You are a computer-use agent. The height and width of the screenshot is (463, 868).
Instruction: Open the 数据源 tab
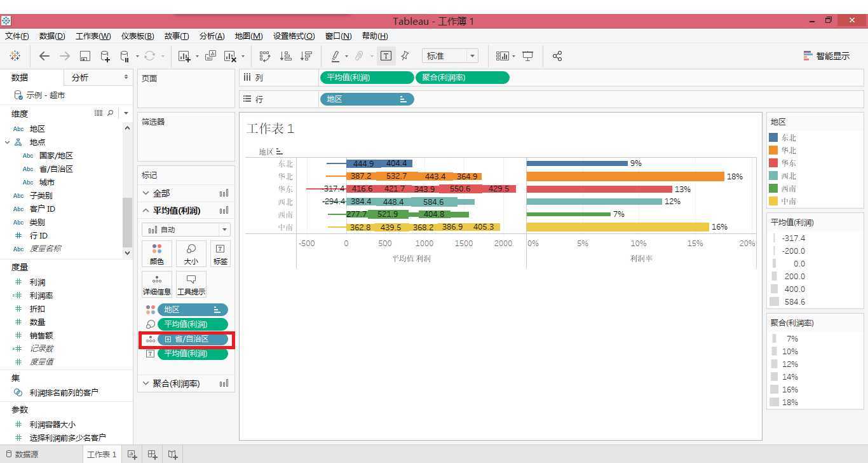[x=22, y=454]
